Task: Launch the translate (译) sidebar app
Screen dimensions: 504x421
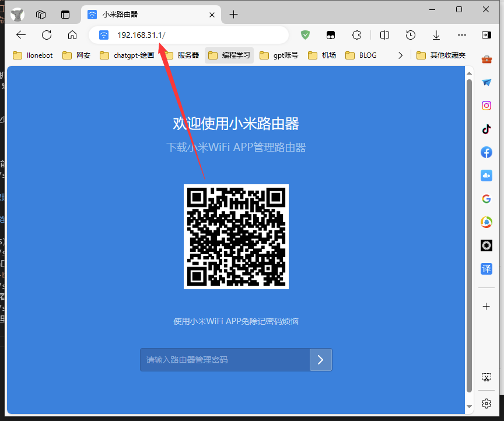Action: 486,269
